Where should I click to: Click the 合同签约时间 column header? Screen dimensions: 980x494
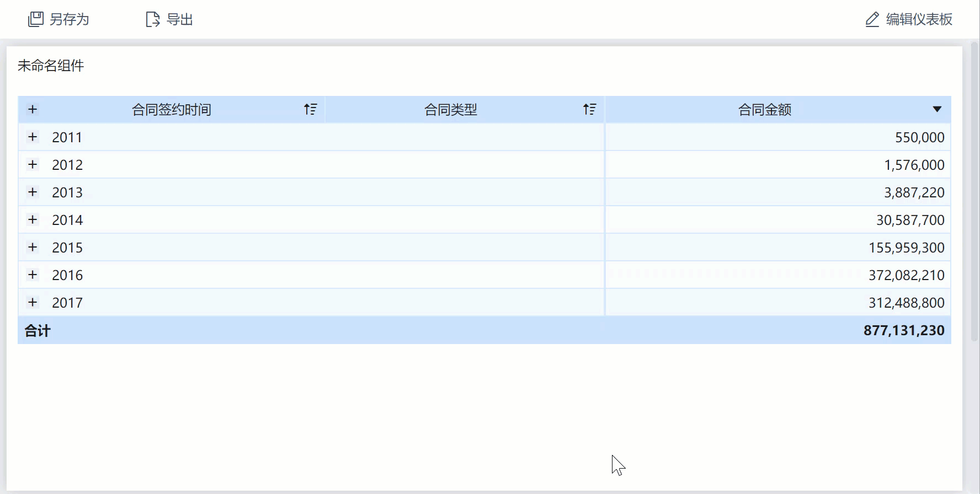[x=172, y=110]
